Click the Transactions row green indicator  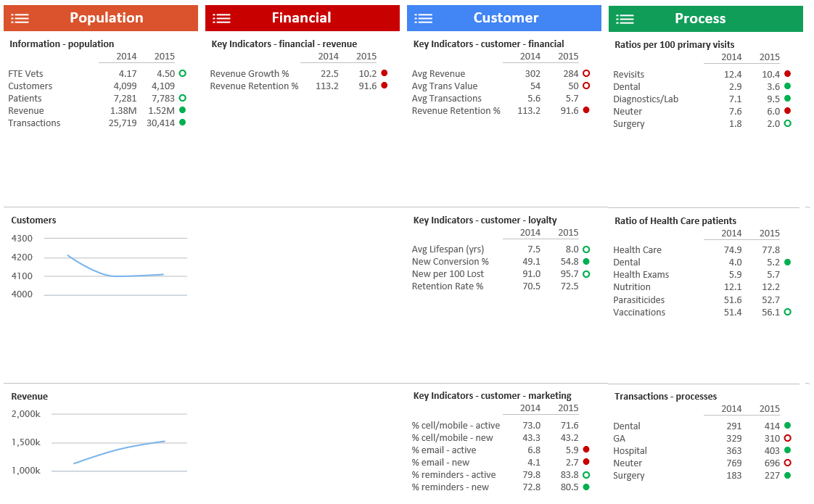coord(182,123)
